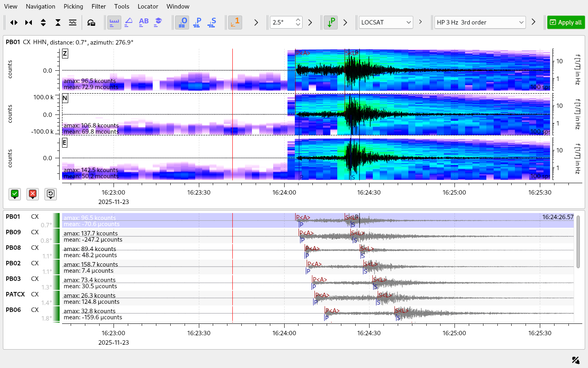
Task: Open the LOCSAT dropdown
Action: click(386, 22)
